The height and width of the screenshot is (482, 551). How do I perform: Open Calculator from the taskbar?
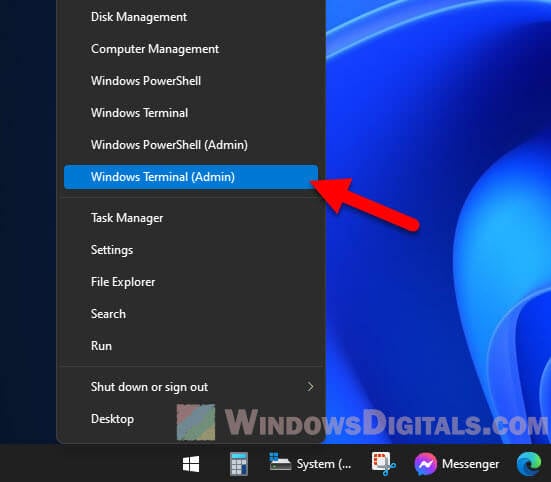(239, 464)
